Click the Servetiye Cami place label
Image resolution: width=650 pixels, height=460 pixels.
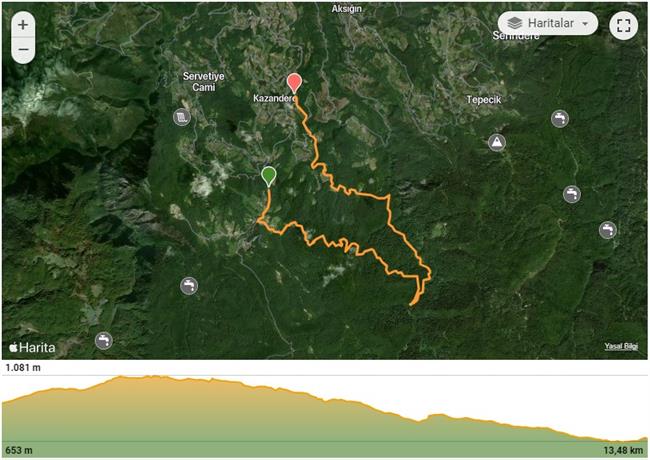click(x=204, y=82)
